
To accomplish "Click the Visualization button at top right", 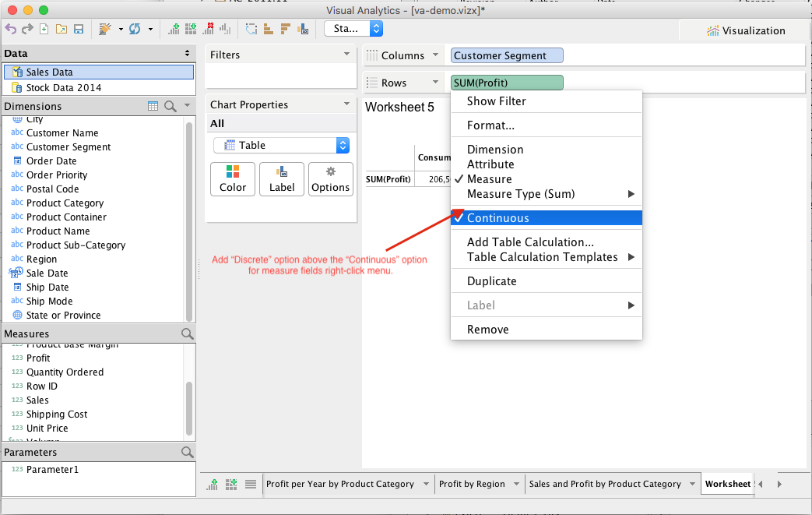I will click(745, 30).
